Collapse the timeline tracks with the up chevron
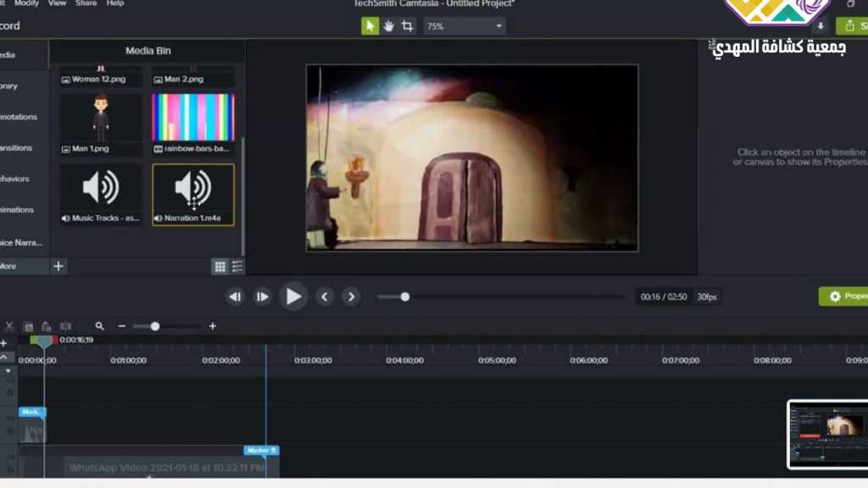Image resolution: width=868 pixels, height=488 pixels. click(4, 358)
